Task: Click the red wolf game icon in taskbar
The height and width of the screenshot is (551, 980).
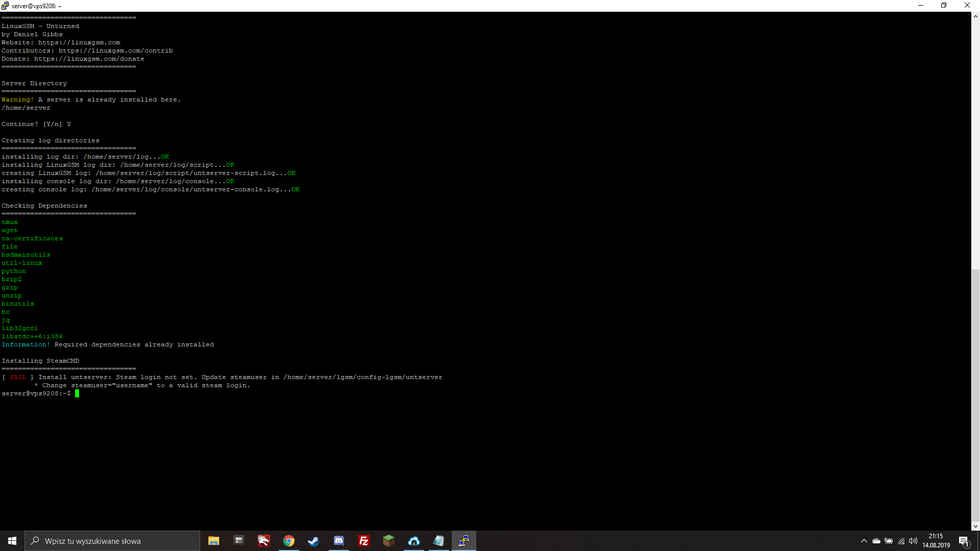Action: [263, 541]
